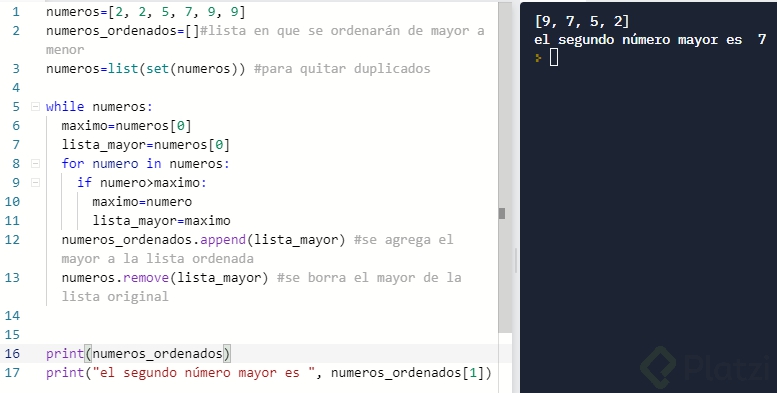Click the '#se borra el mayor de la' comment
This screenshot has width=777, height=393.
click(369, 278)
